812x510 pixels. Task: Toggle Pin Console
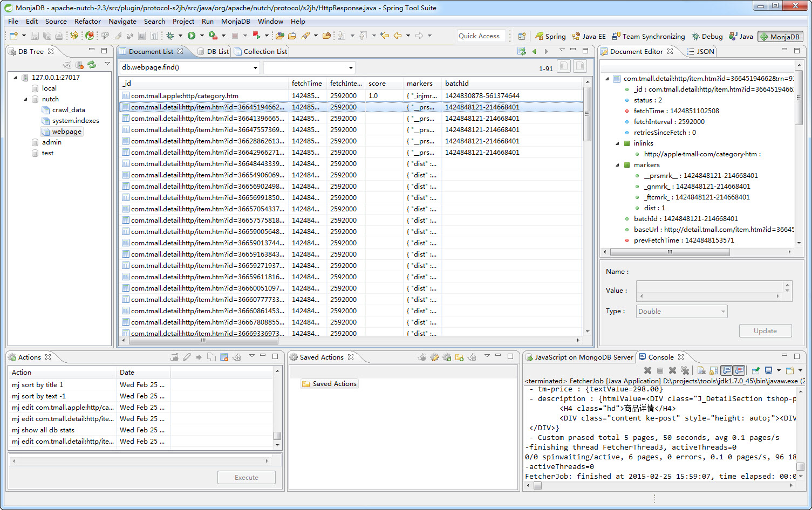pyautogui.click(x=756, y=370)
